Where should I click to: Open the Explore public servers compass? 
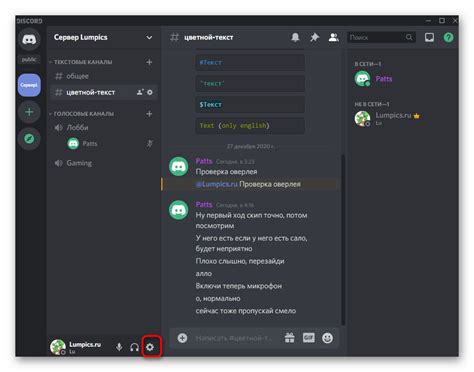coord(29,138)
